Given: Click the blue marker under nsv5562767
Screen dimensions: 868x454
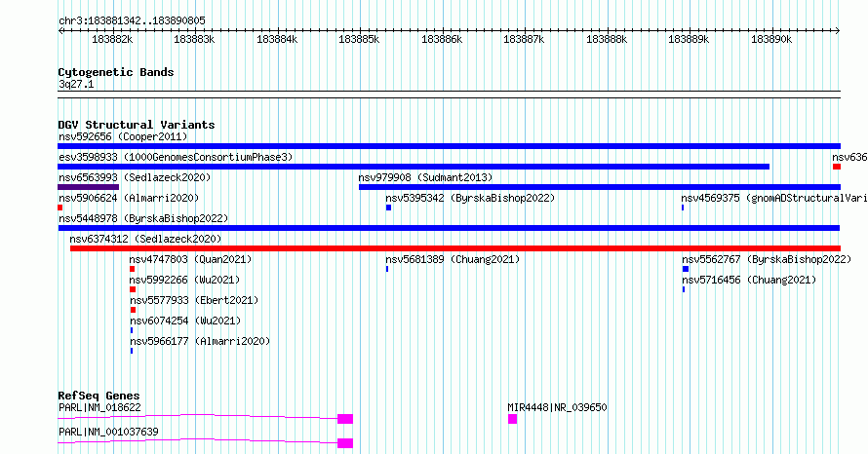Looking at the screenshot, I should (686, 269).
